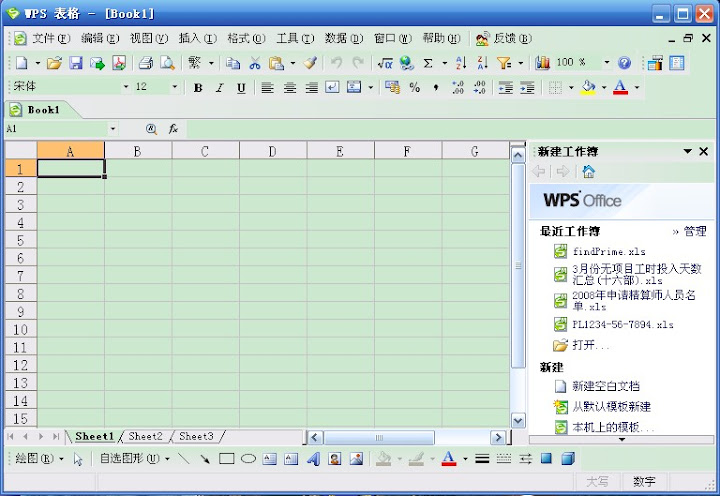Print using the printer icon
720x496 pixels.
(x=146, y=63)
